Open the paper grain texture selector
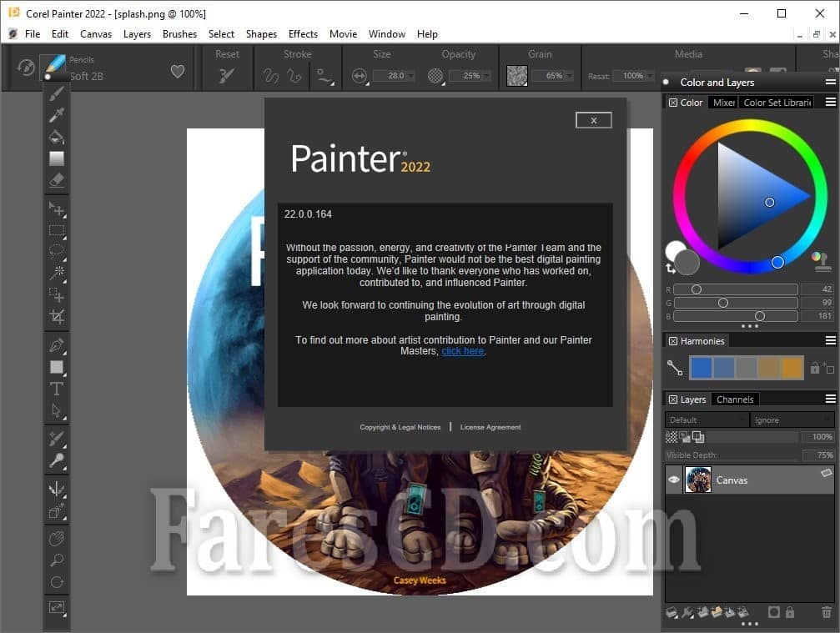The width and height of the screenshot is (840, 633). click(x=517, y=76)
